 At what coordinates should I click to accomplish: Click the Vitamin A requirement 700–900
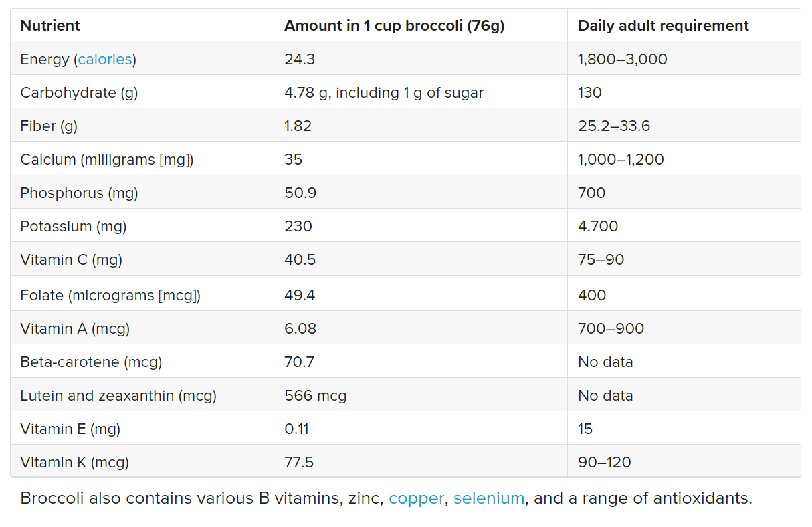[611, 328]
